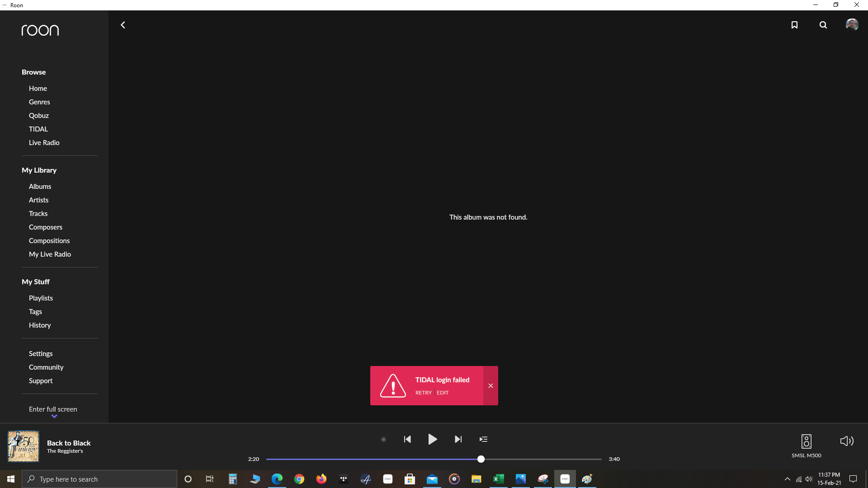Open the Genres section

[39, 102]
